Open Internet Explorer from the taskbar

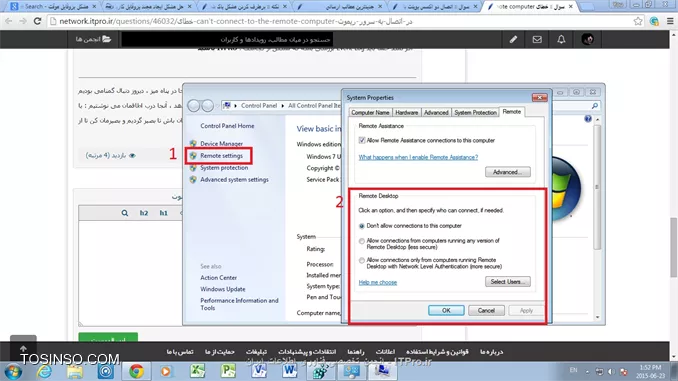pyautogui.click(x=45, y=371)
